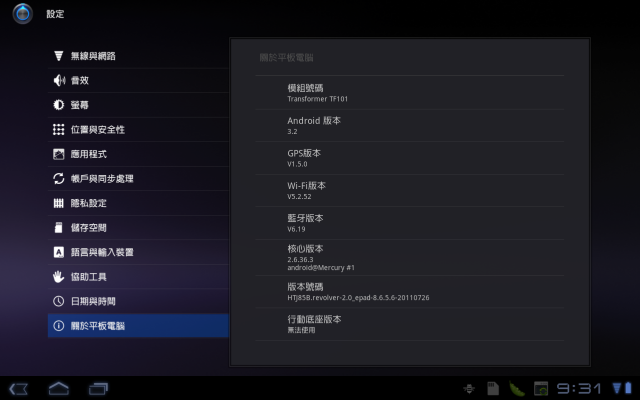Viewport: 640px width, 400px height.
Task: Click the letter A icon beside 語言與輸入裝置
Action: 59,252
